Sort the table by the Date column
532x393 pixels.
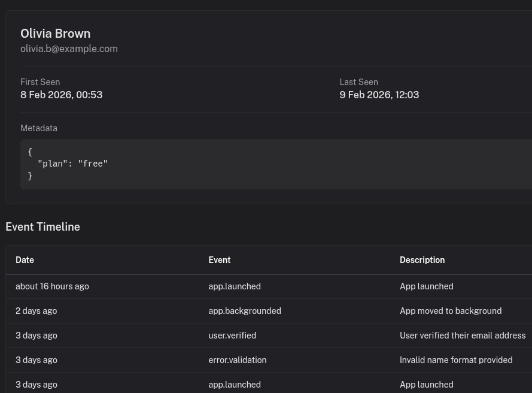tap(25, 260)
